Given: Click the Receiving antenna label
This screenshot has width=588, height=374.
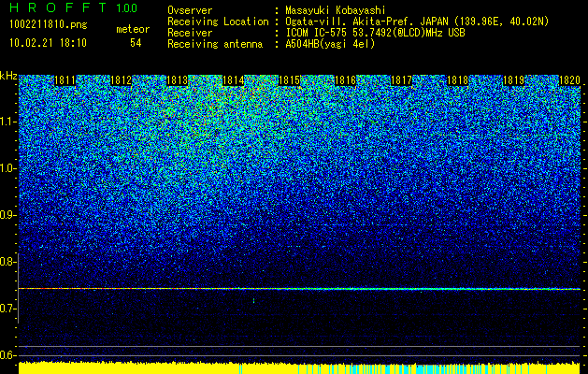Looking at the screenshot, I should [215, 44].
